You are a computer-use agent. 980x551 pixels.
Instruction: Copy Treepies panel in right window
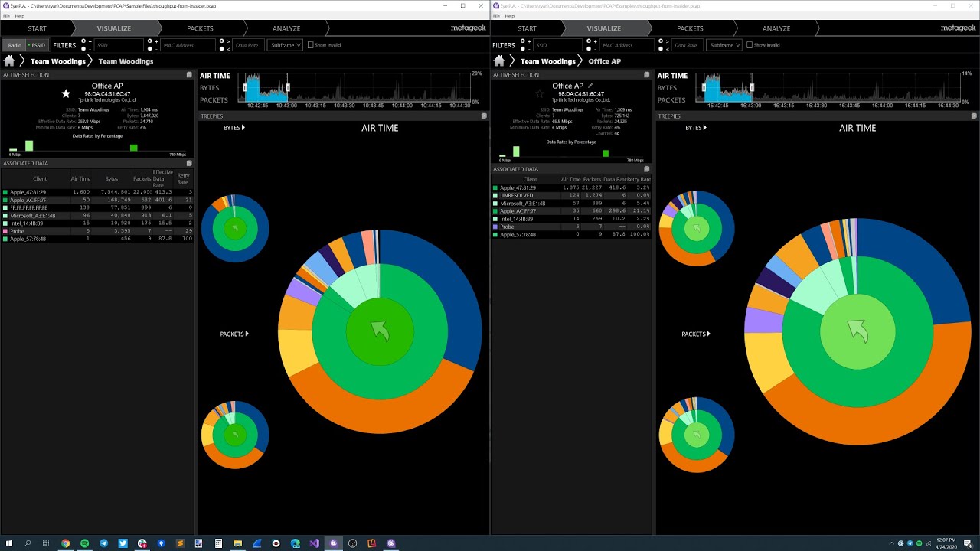[x=974, y=116]
